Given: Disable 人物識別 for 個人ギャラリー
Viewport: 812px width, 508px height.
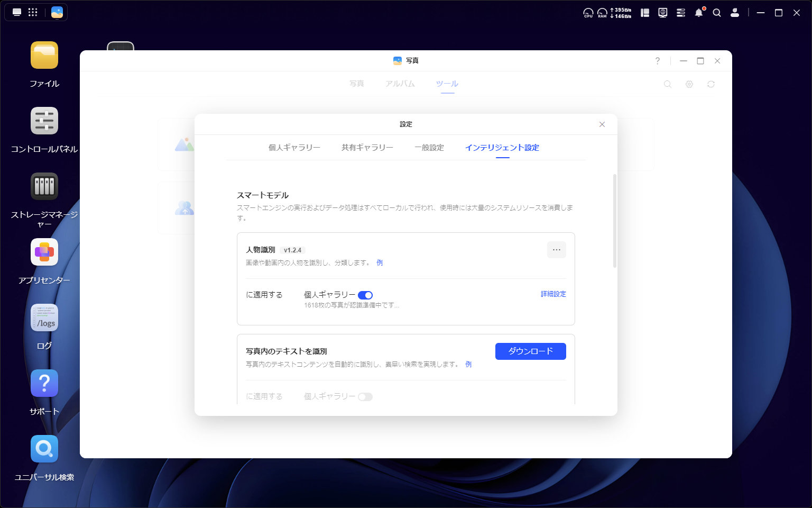Looking at the screenshot, I should (x=365, y=295).
